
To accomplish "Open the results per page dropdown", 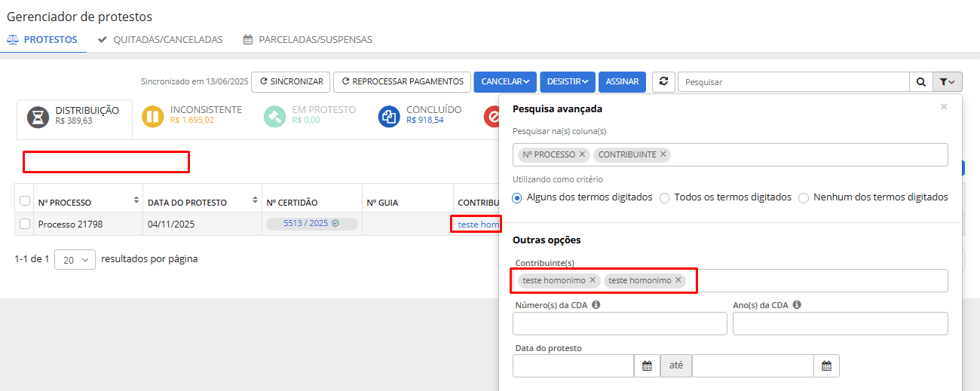I will (75, 259).
